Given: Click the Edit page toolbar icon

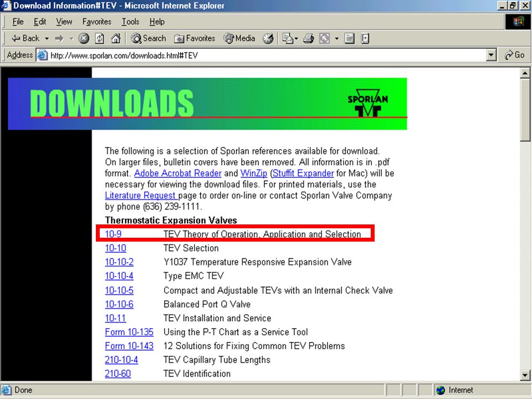Looking at the screenshot, I should pos(324,38).
